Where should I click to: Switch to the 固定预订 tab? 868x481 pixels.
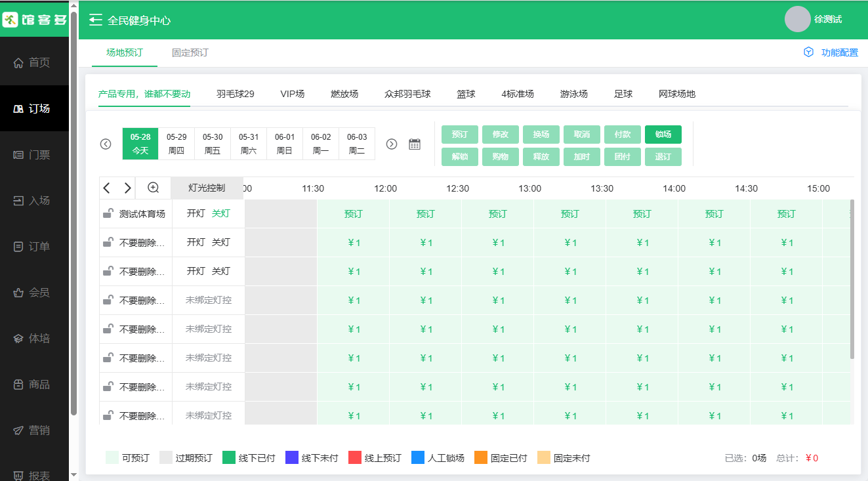(x=190, y=52)
